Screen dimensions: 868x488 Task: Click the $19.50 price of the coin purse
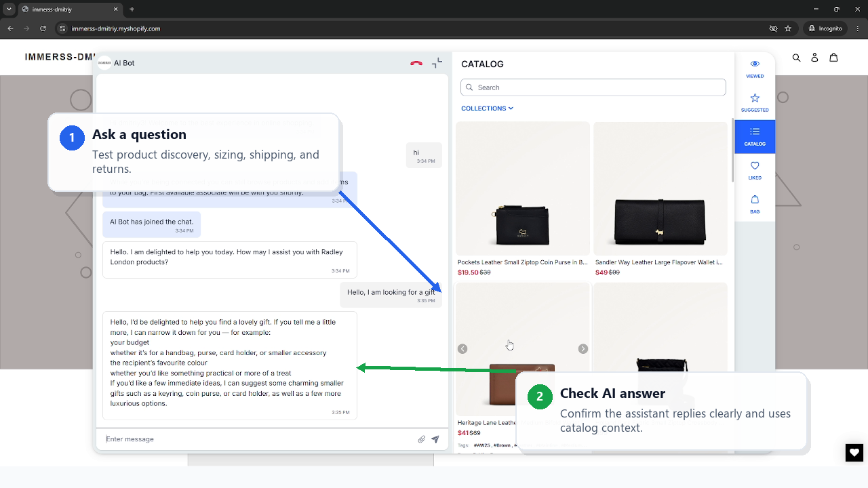468,272
